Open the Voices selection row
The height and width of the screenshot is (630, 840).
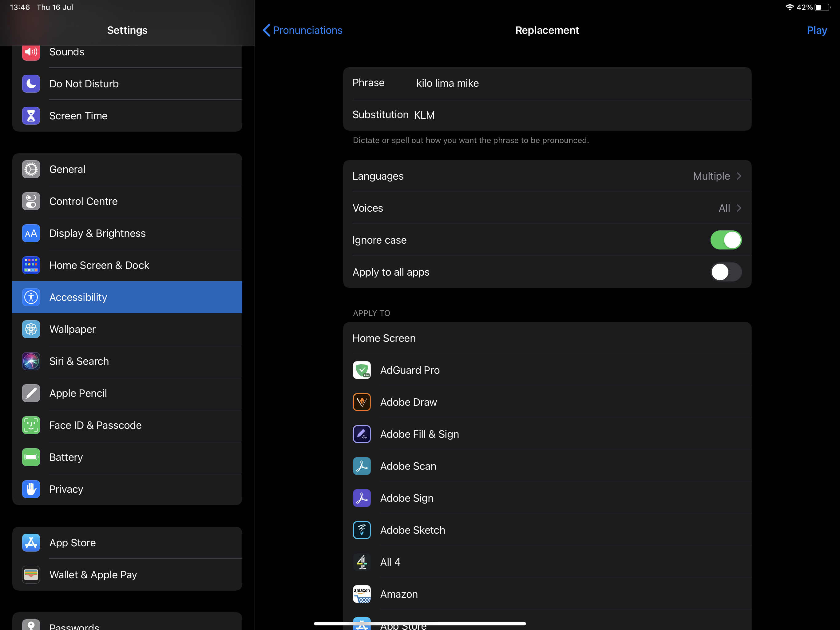click(x=547, y=208)
